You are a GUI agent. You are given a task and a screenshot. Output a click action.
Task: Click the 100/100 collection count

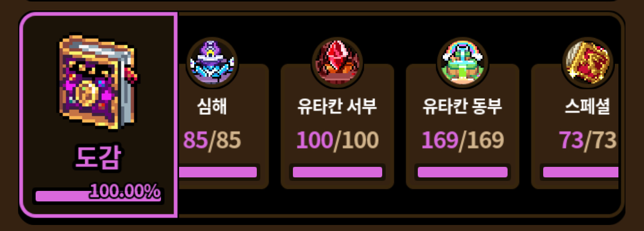(x=337, y=140)
